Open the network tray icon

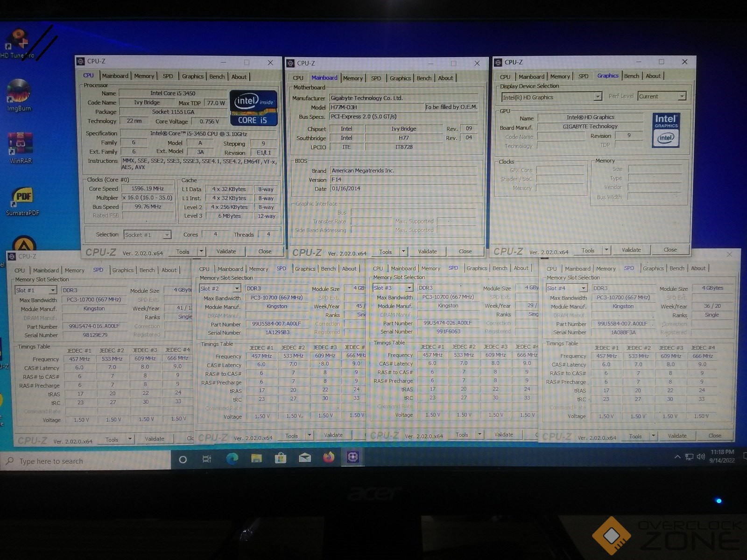(689, 457)
